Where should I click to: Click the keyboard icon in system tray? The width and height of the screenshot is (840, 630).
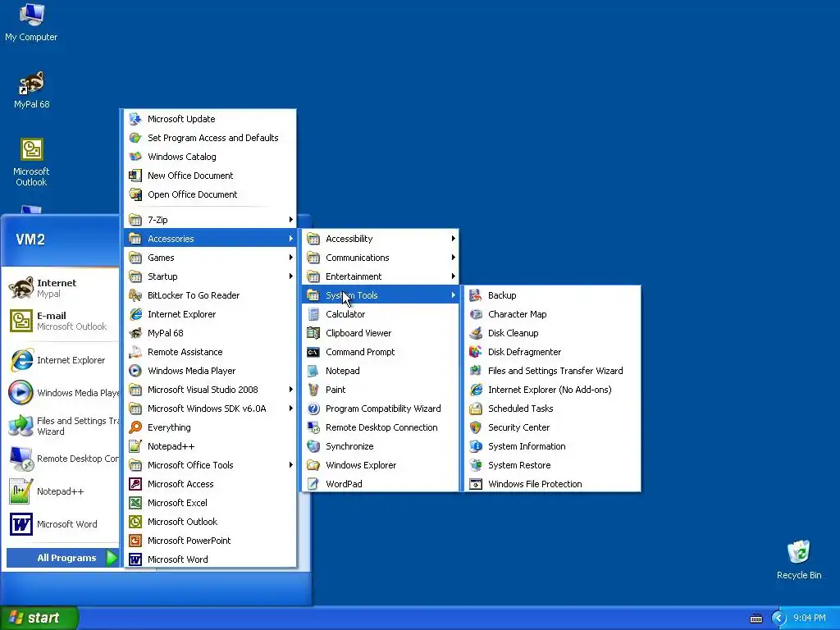[756, 619]
